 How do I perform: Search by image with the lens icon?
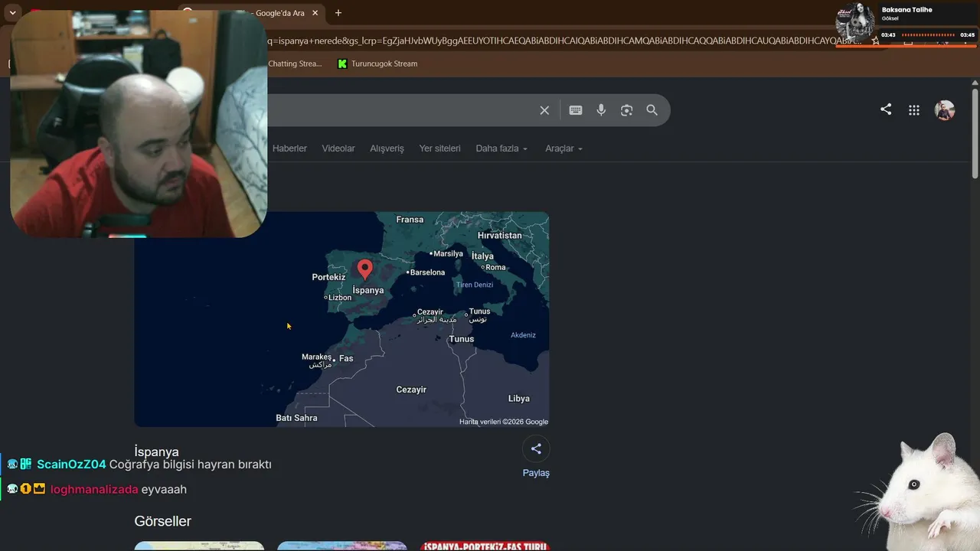coord(626,110)
